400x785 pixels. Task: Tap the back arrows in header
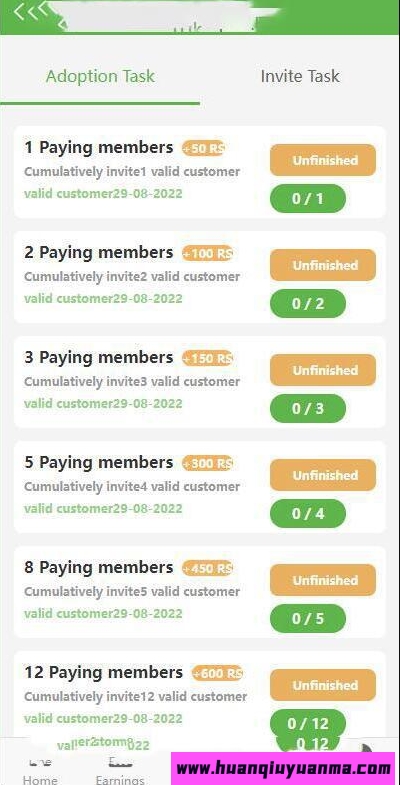tap(30, 11)
